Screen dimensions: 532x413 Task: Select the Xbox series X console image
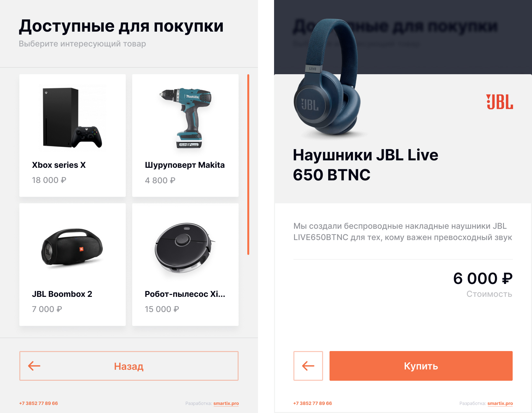pyautogui.click(x=73, y=117)
